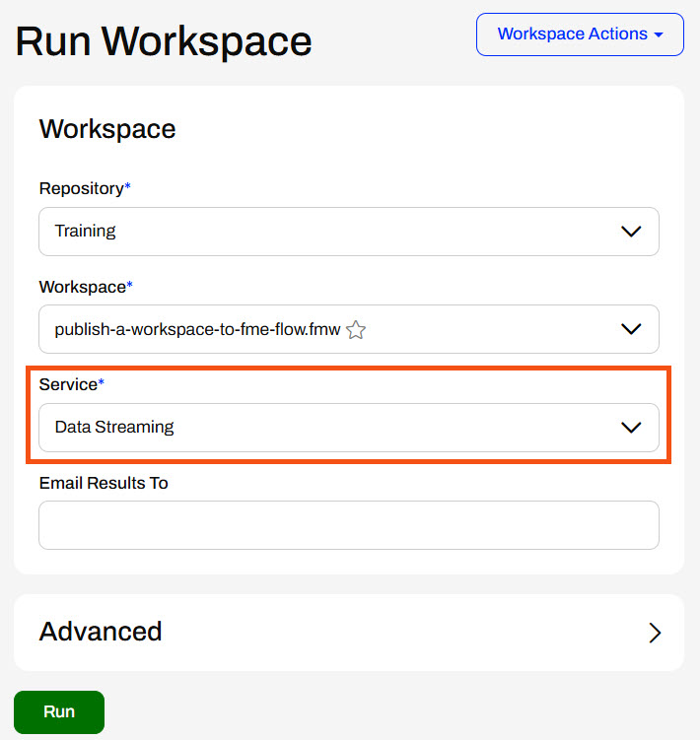
Task: Click the Run Workspace page title
Action: [164, 41]
